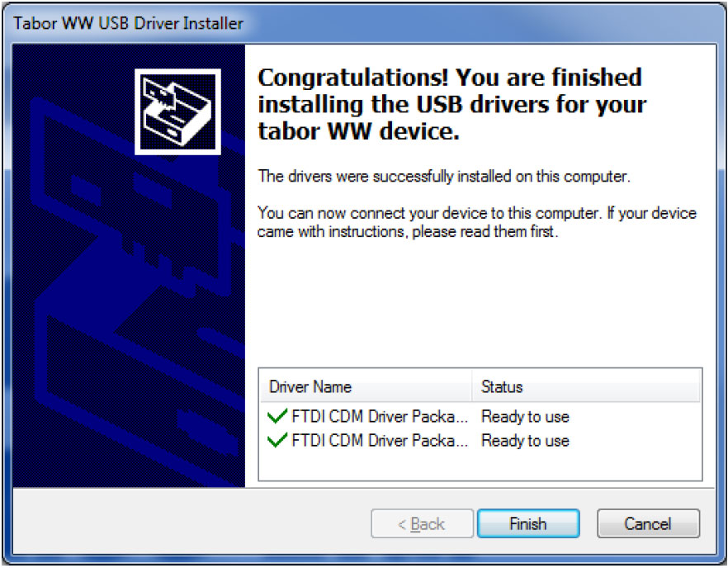Click the disabled Back button
This screenshot has height=568, width=728.
pos(422,523)
